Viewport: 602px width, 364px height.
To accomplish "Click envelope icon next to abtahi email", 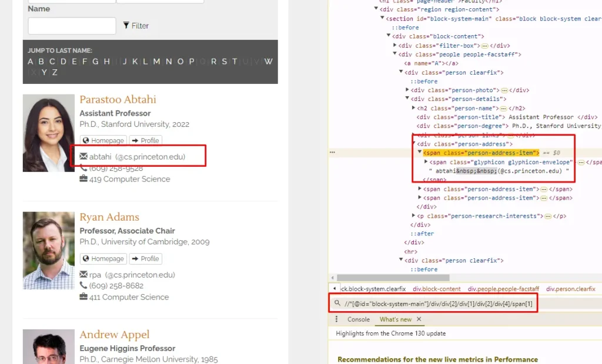I will click(83, 157).
